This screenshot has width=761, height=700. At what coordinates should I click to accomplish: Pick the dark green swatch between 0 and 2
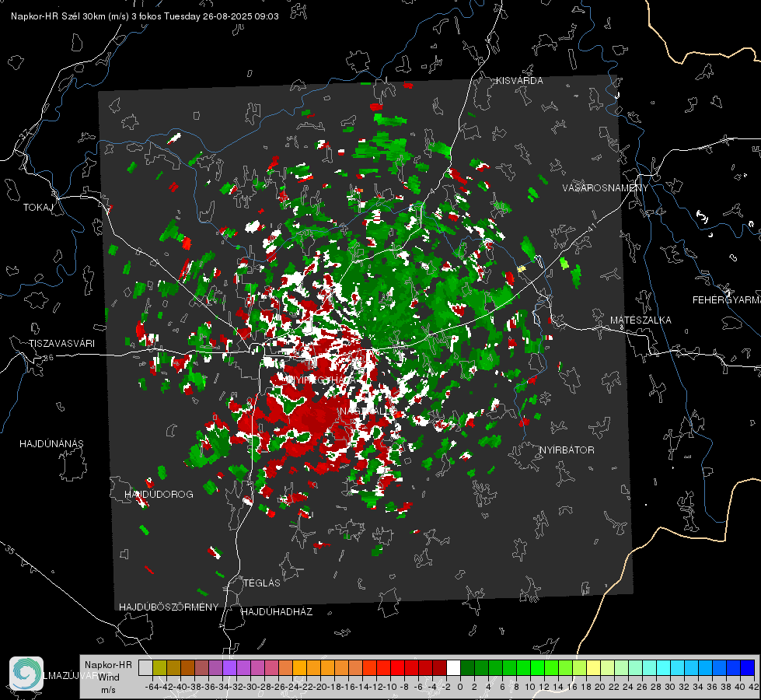point(467,667)
